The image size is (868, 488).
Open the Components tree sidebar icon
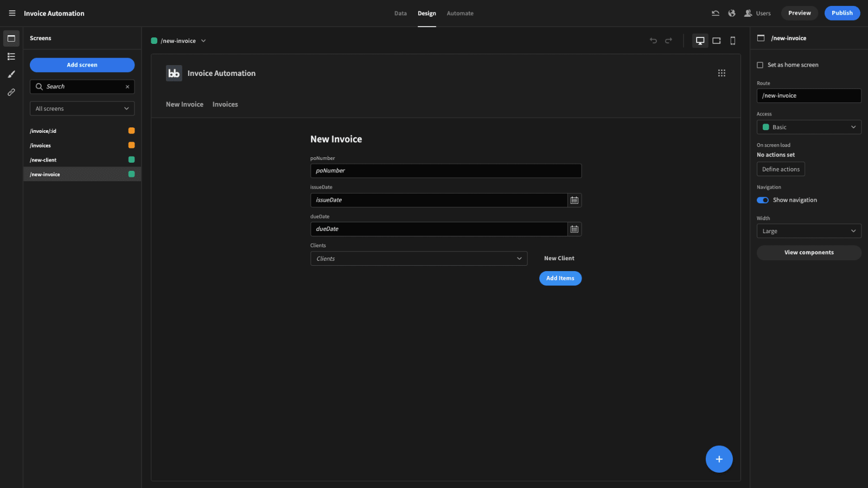tap(11, 56)
